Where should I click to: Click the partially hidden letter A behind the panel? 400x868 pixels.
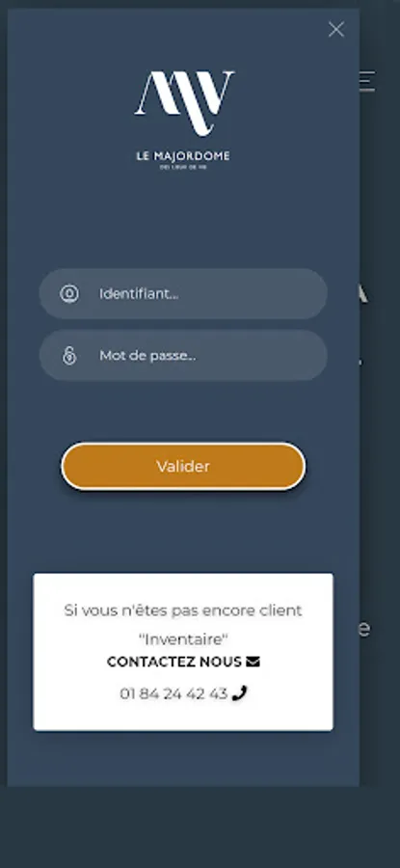(361, 294)
